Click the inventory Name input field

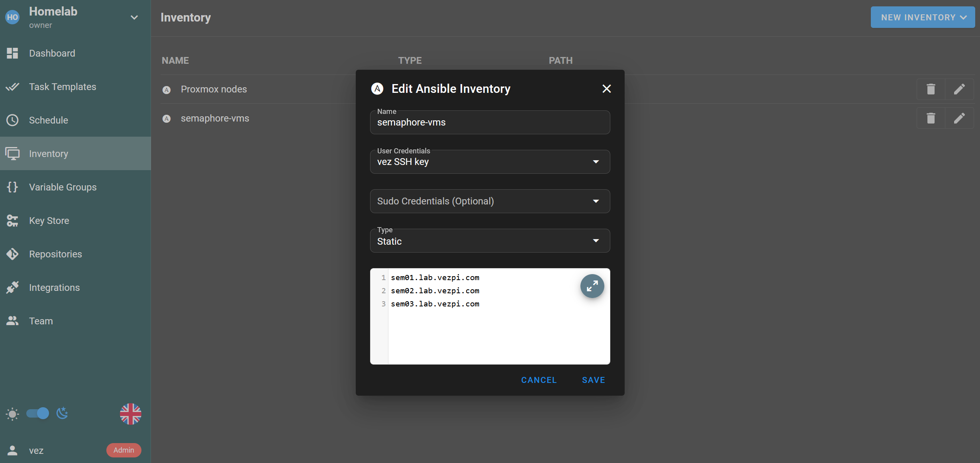[490, 123]
